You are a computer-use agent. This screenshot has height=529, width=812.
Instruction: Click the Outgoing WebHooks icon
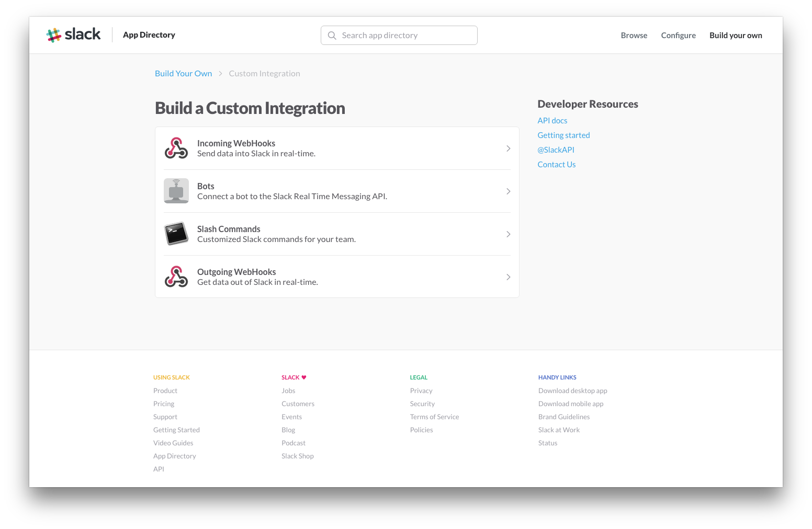click(x=176, y=277)
